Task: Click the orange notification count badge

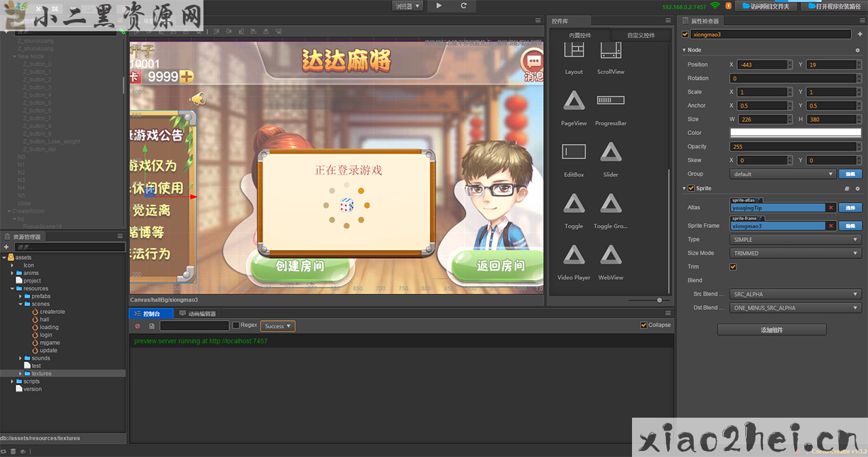Action: click(x=728, y=6)
